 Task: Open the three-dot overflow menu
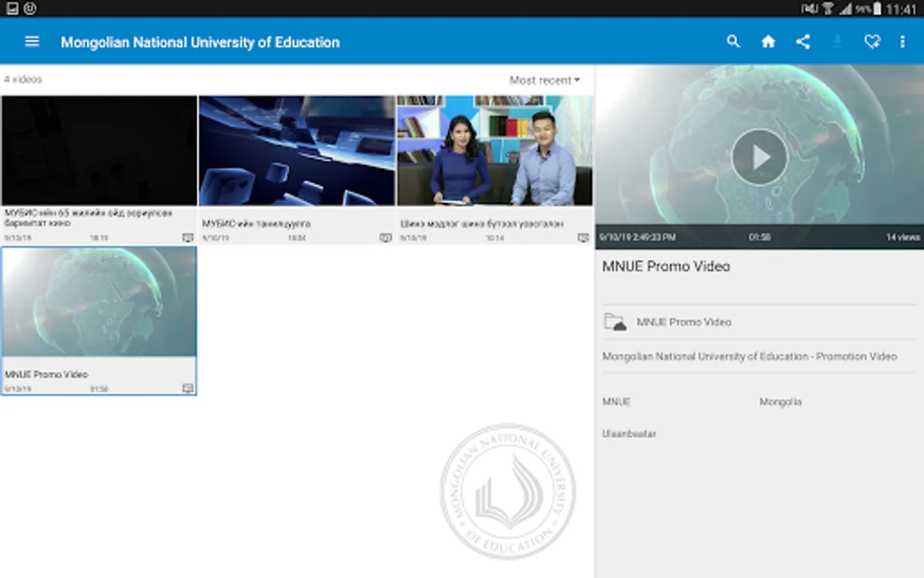coord(902,42)
